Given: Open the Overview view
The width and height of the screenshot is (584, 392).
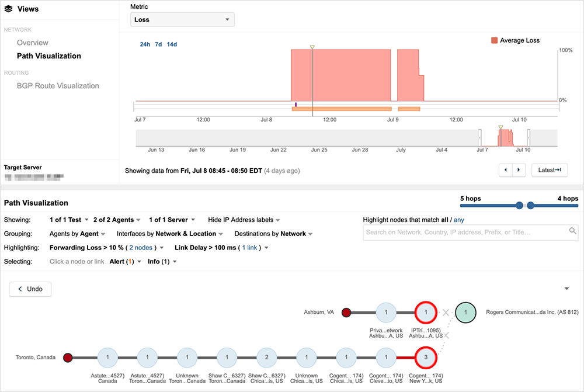Looking at the screenshot, I should coord(33,43).
